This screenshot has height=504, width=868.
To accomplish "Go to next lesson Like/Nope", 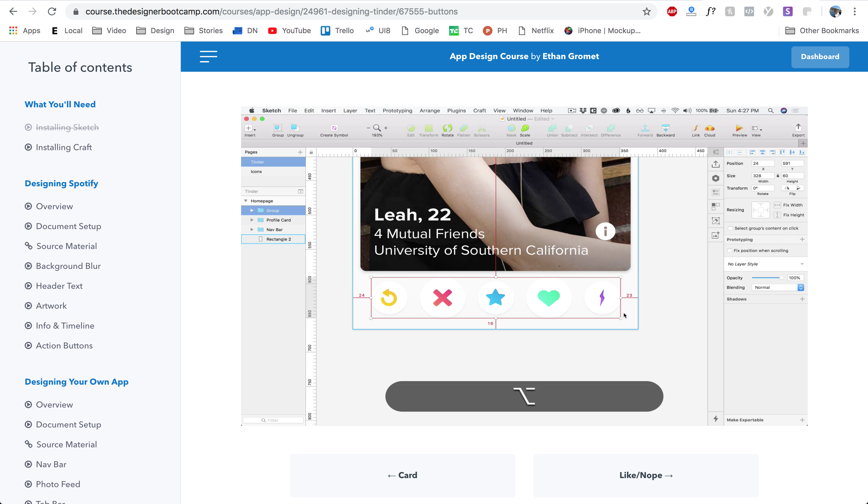I will (x=646, y=475).
